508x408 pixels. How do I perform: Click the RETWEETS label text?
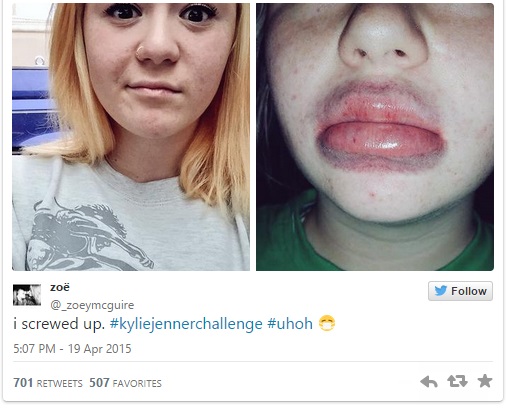pos(59,384)
